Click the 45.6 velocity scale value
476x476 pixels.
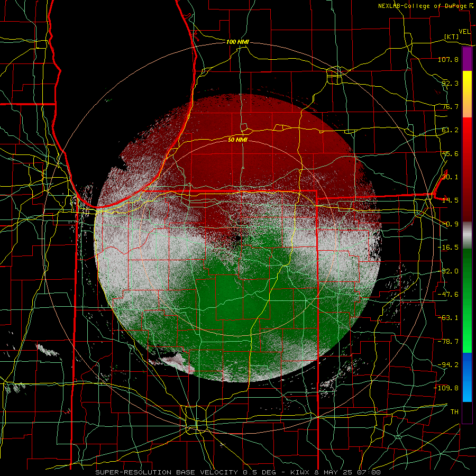click(x=450, y=153)
